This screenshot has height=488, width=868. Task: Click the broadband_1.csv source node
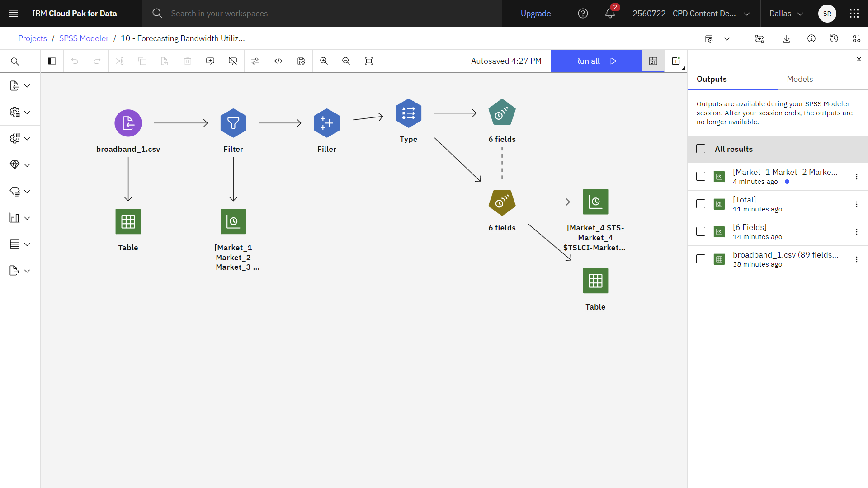pyautogui.click(x=128, y=123)
